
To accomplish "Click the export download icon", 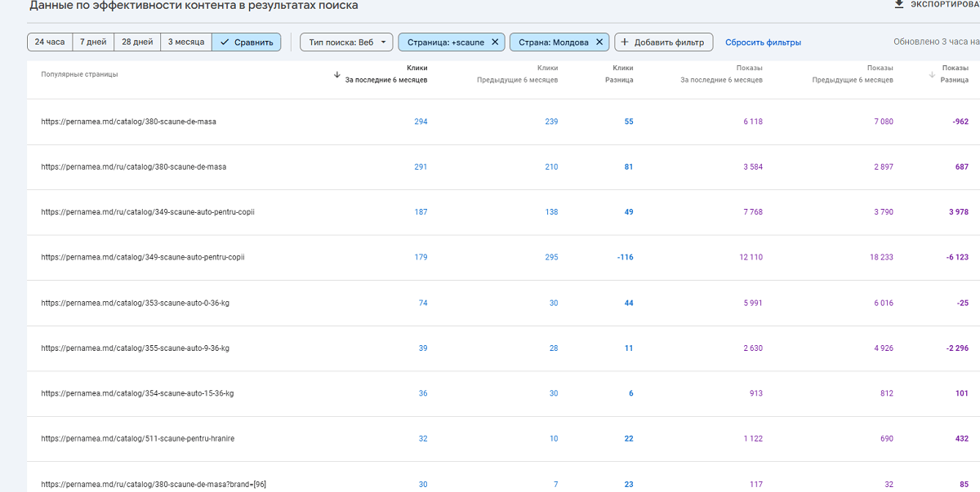I will (899, 4).
